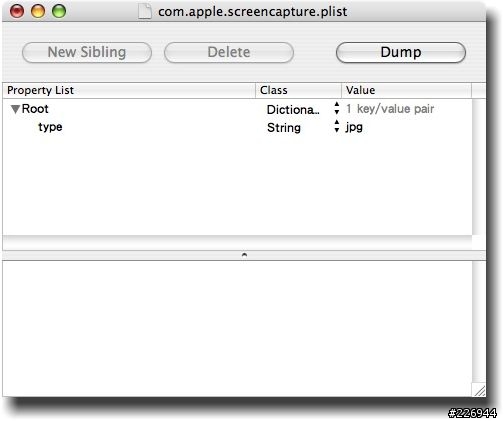Viewport: 504px width, 421px height.
Task: Click the split view divider handle
Action: (x=244, y=255)
